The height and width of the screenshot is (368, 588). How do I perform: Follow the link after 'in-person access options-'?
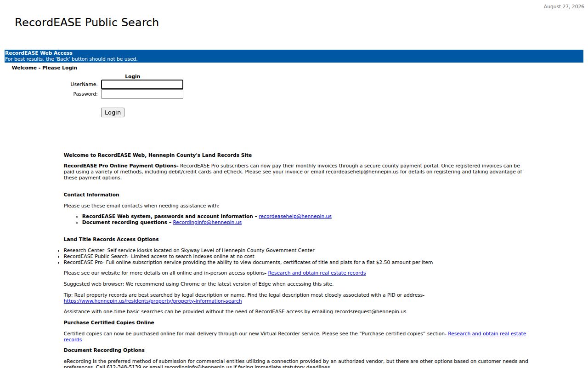tap(317, 273)
